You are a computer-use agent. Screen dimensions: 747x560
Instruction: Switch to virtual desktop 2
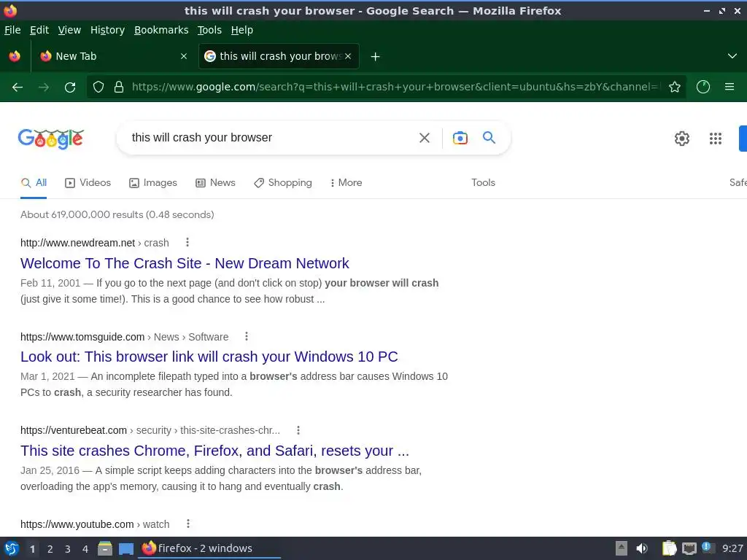(x=50, y=549)
